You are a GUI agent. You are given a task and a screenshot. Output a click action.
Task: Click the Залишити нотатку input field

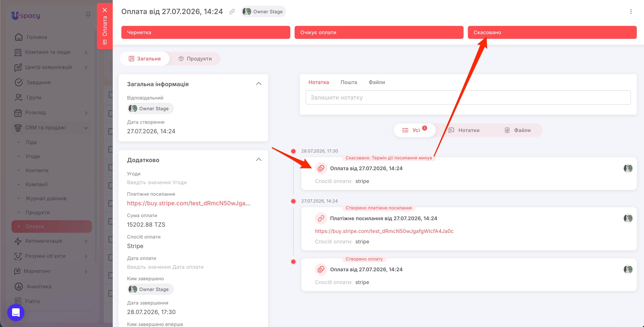click(468, 98)
